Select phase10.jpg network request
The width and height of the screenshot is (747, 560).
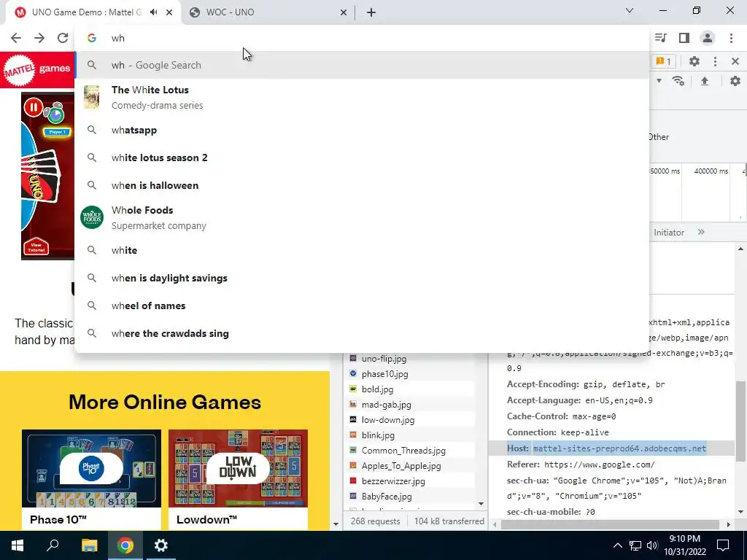pyautogui.click(x=385, y=374)
